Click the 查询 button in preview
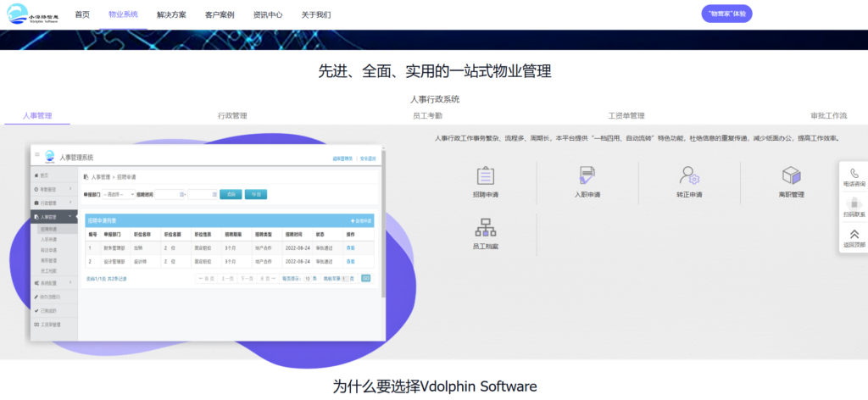 231,194
